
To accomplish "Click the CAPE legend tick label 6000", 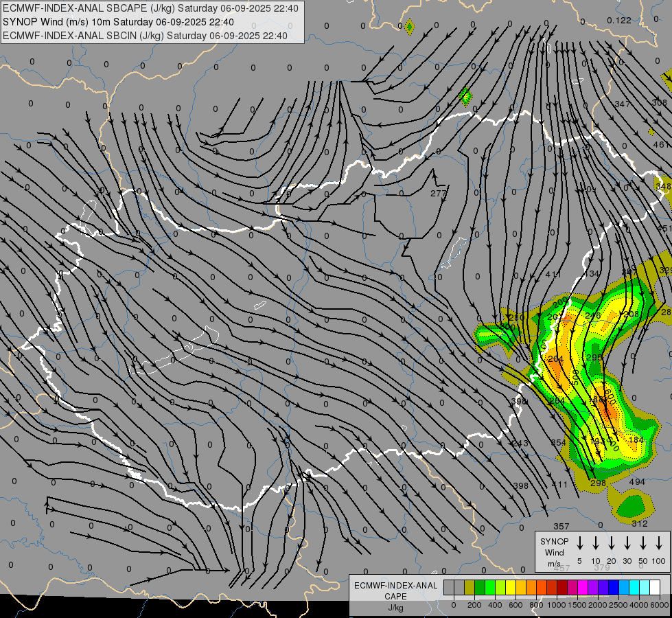I will (659, 605).
